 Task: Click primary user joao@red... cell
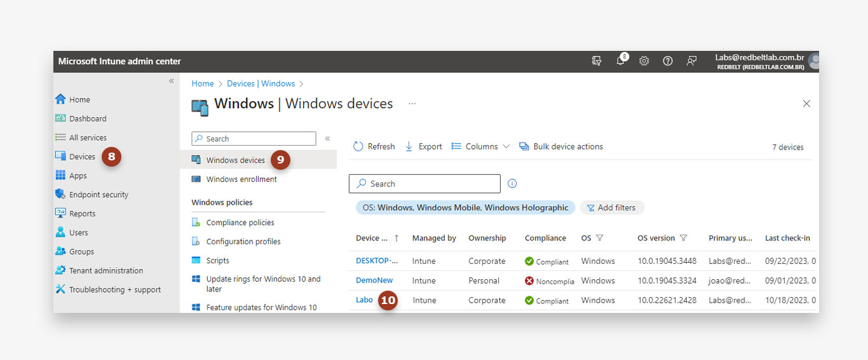point(731,280)
